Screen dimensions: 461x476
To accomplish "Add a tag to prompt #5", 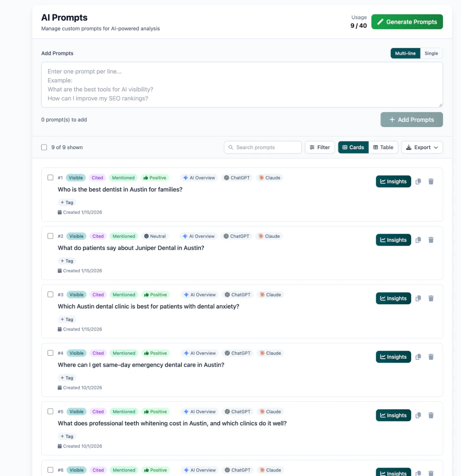I will tap(67, 436).
